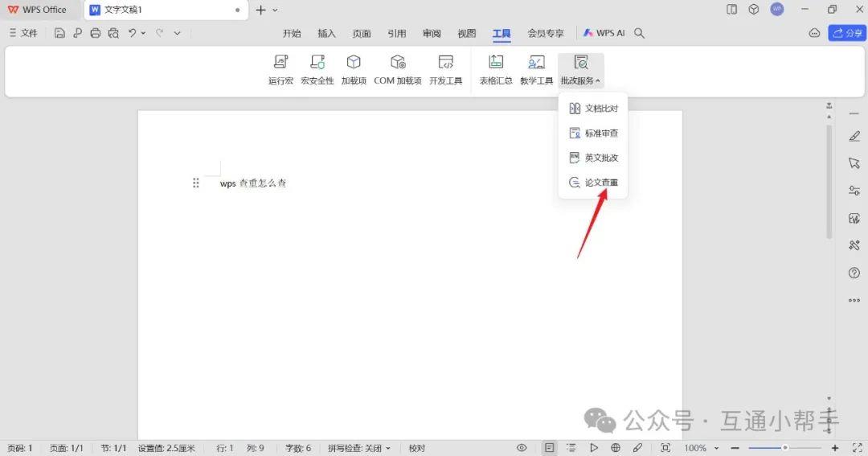This screenshot has height=456, width=868.
Task: Click the selection arrow tool in right sidebar
Action: click(x=854, y=163)
